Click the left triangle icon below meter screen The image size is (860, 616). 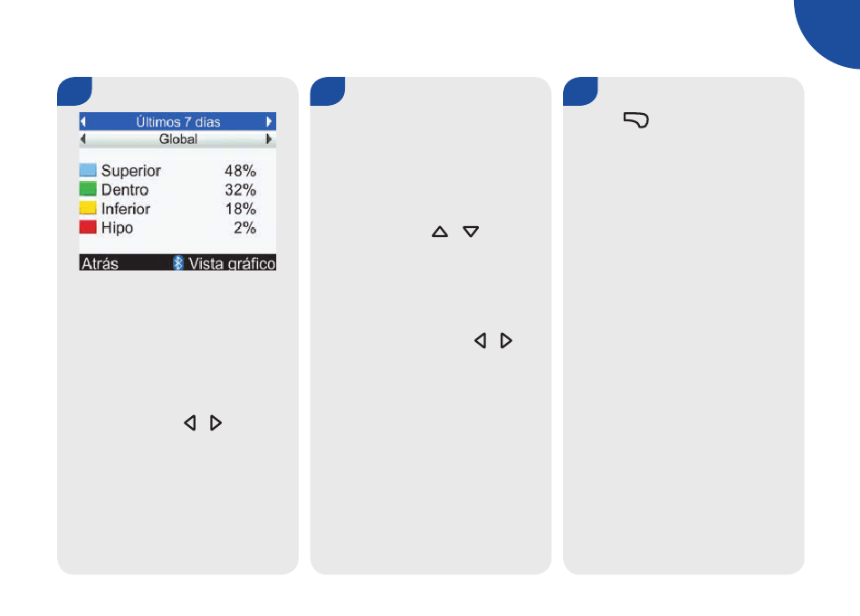tap(190, 422)
